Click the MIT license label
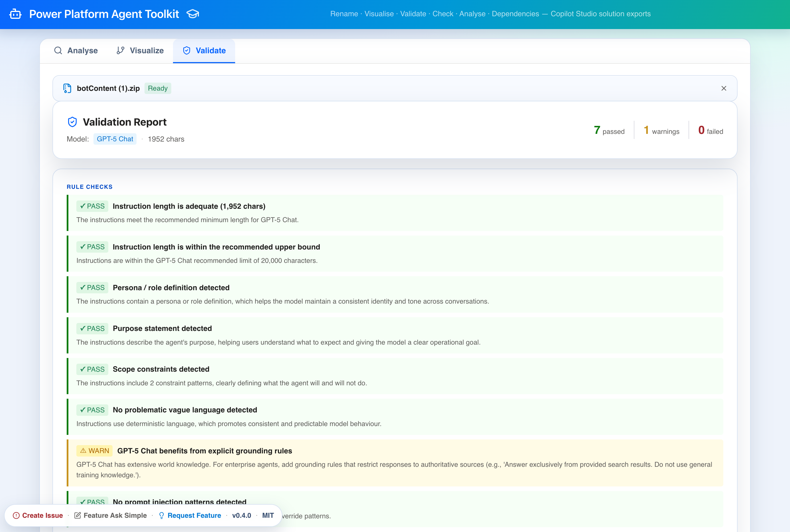The width and height of the screenshot is (790, 532). (x=268, y=515)
